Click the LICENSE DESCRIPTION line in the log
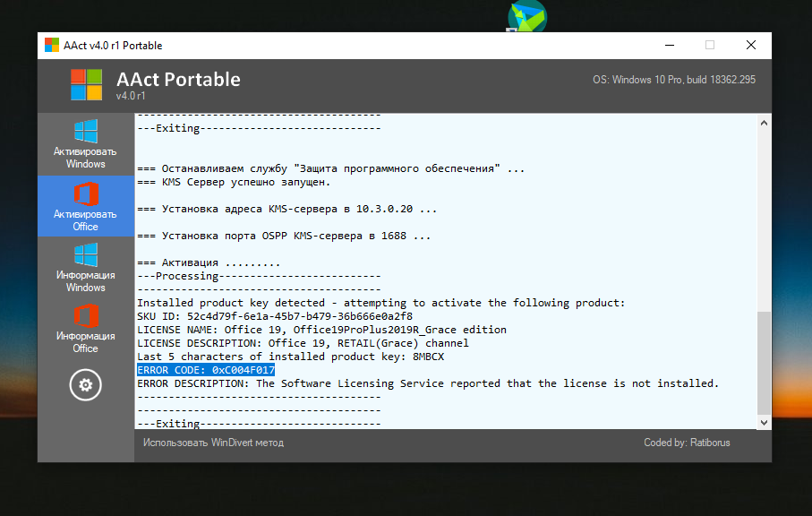This screenshot has width=812, height=516. [x=303, y=343]
